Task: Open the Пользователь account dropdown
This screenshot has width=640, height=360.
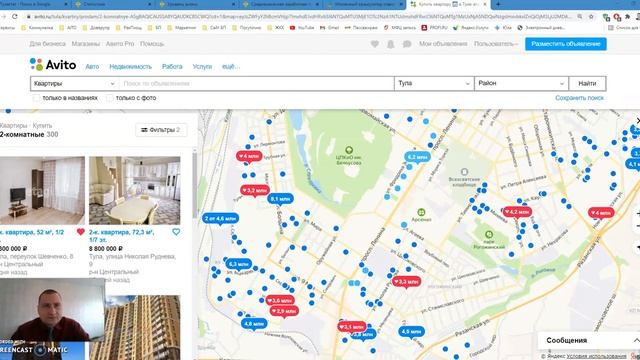Action: point(496,44)
